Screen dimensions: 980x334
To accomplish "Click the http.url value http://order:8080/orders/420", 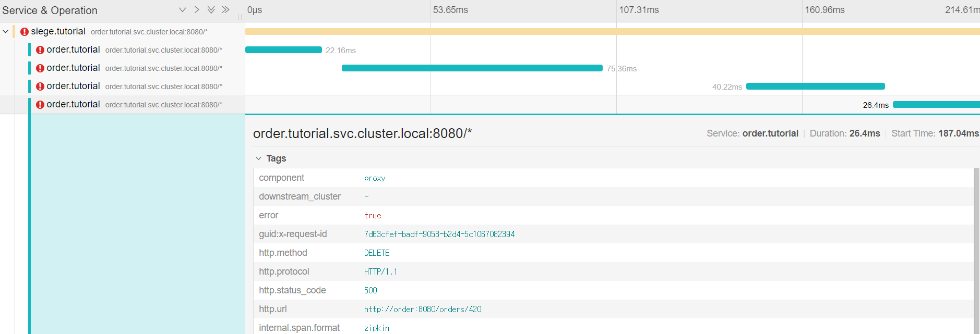I will coord(423,310).
